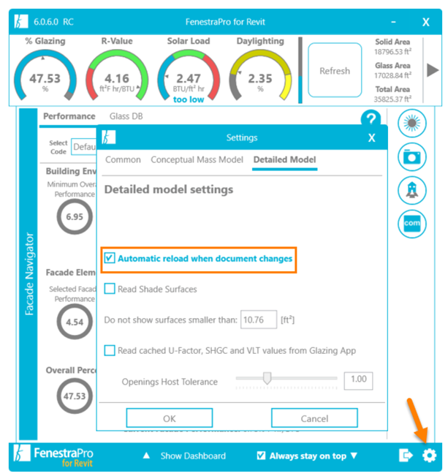
Task: Toggle Always stay on top checkbox
Action: click(261, 456)
